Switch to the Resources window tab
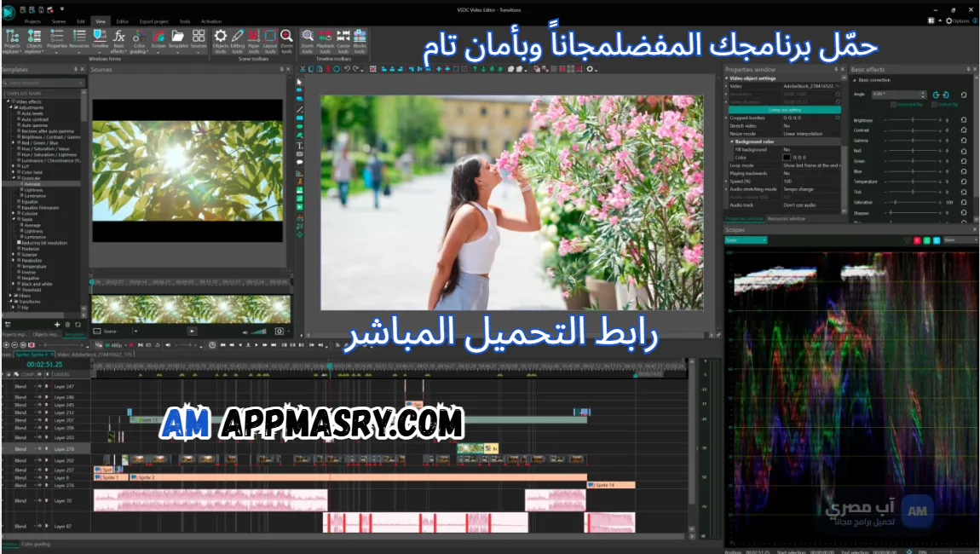The width and height of the screenshot is (980, 554). point(787,219)
